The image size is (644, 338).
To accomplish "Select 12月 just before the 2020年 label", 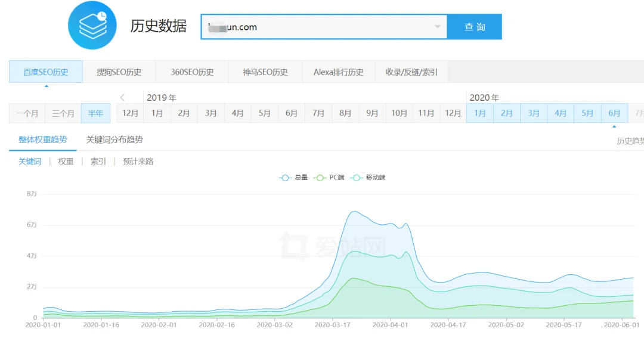I will (x=453, y=113).
